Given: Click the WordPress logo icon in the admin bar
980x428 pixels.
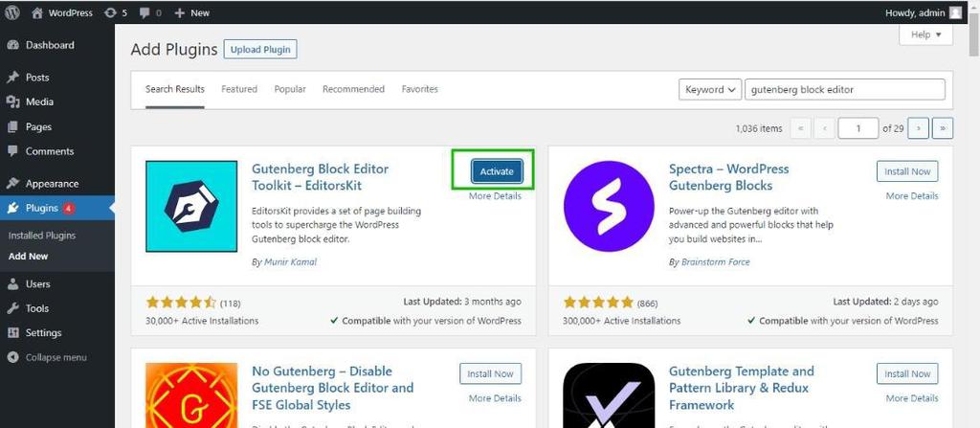Looking at the screenshot, I should [12, 12].
